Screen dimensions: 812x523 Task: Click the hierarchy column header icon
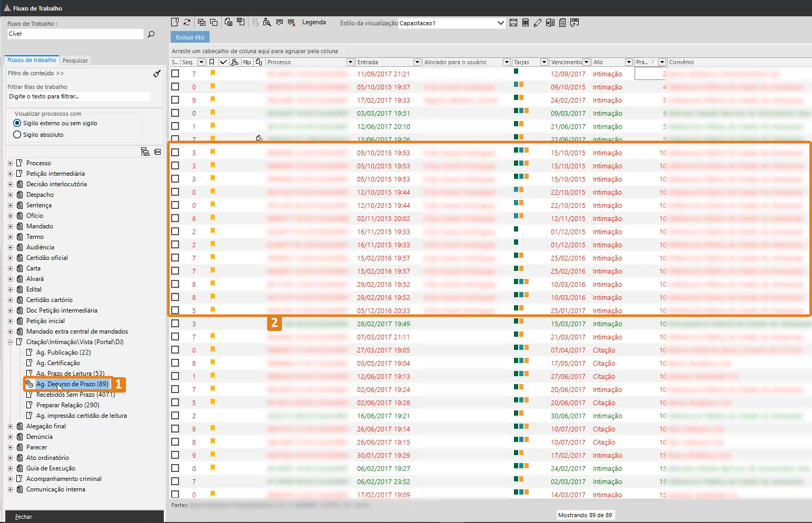coord(235,62)
